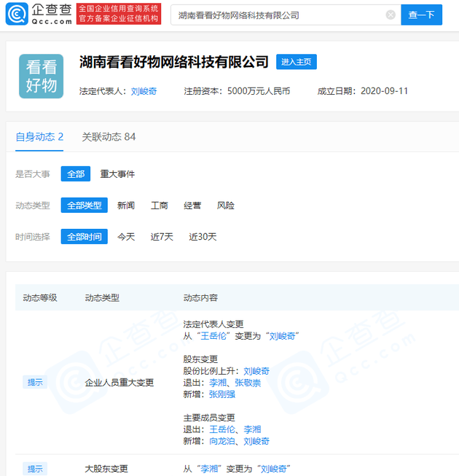
Task: Open 李湘 link in shareholder exit line
Action: pos(218,383)
